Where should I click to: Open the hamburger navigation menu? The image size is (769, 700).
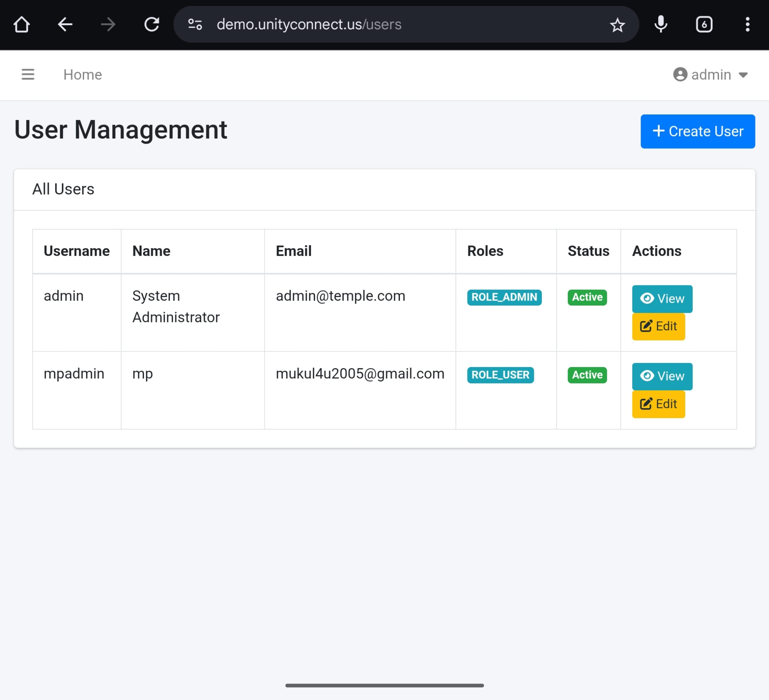[28, 74]
